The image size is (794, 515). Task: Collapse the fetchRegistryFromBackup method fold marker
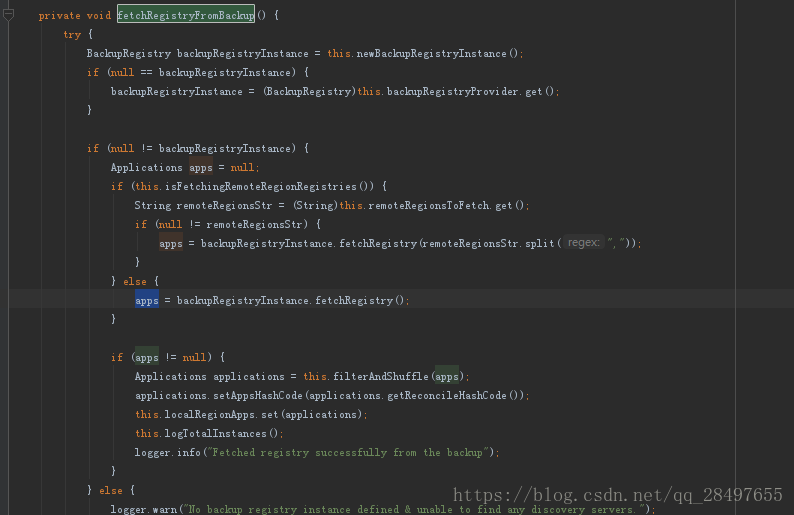point(8,15)
